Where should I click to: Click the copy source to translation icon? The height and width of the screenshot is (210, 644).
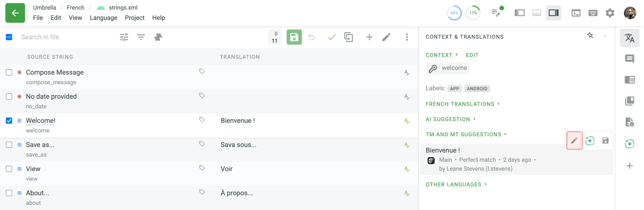[x=348, y=37]
